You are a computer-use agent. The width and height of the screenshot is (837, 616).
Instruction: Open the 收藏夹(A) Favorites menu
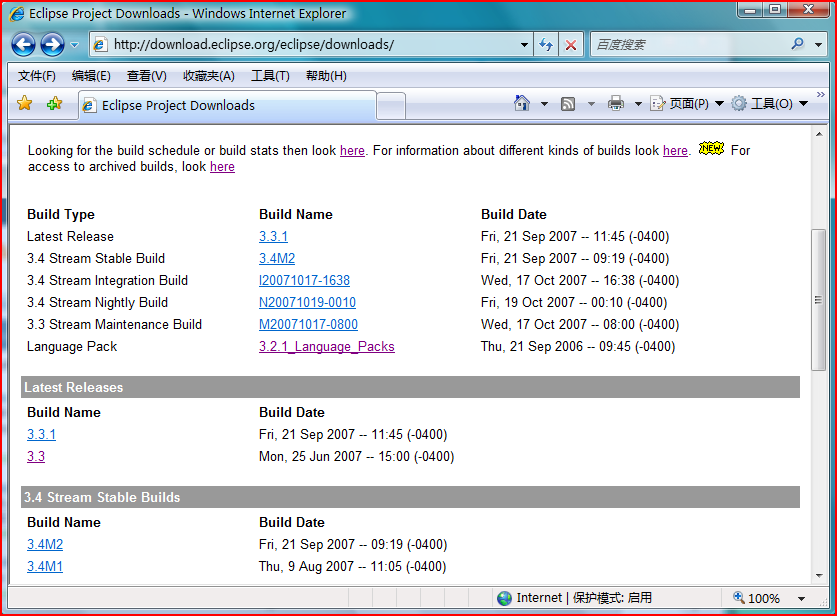209,76
